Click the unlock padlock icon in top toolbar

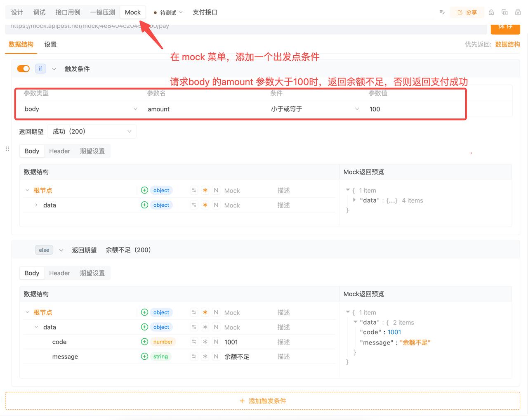point(491,12)
